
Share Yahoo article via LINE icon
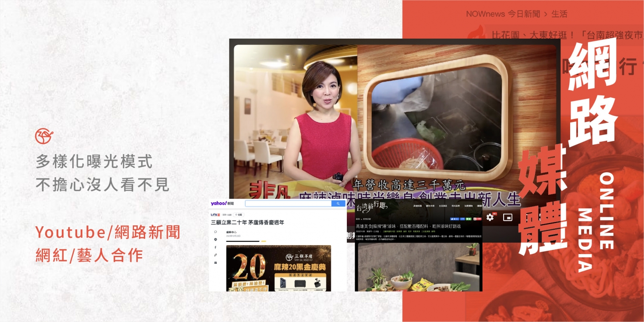click(216, 240)
